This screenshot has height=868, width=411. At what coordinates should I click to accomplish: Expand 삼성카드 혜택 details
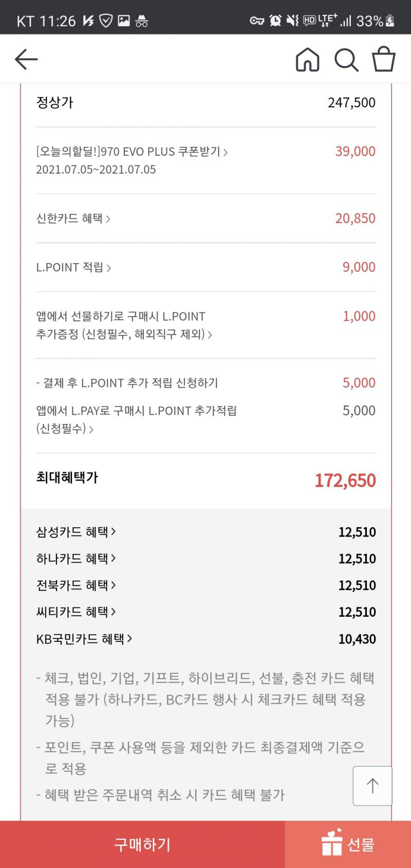(x=76, y=532)
